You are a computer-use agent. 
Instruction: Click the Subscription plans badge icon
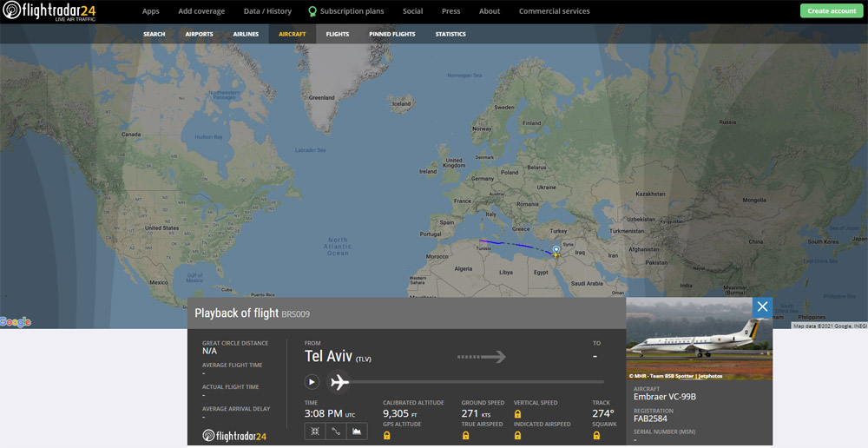pyautogui.click(x=312, y=11)
